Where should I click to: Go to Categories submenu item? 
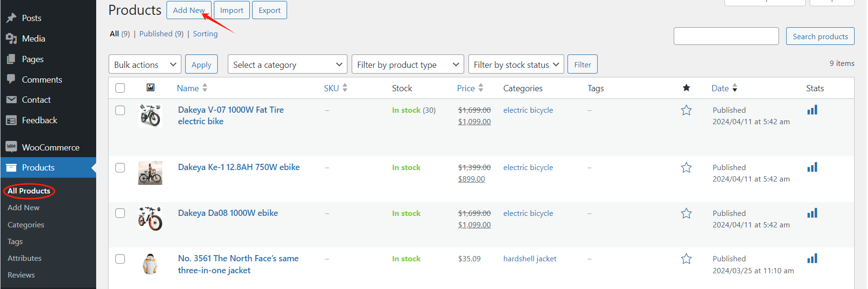(x=26, y=225)
